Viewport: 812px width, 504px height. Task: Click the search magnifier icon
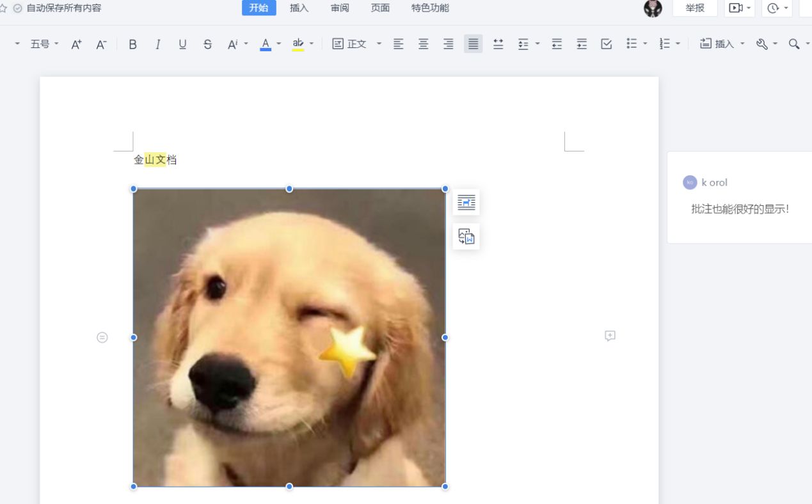[794, 44]
